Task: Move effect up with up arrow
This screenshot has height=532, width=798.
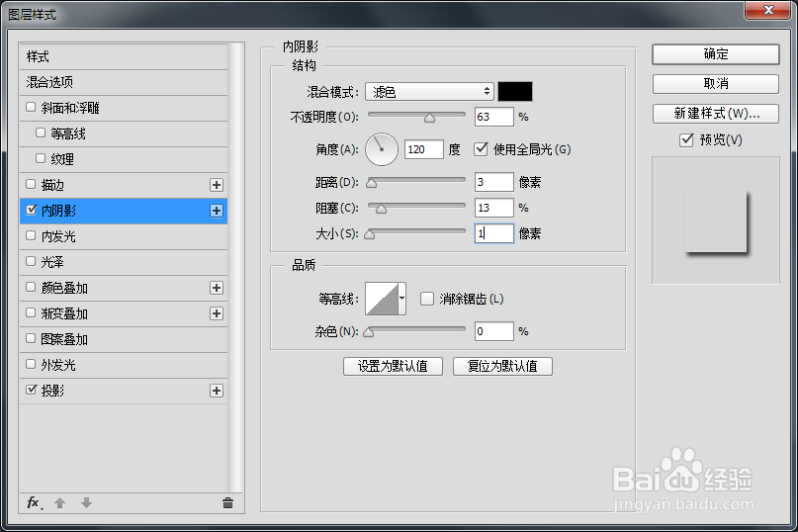Action: pos(60,503)
